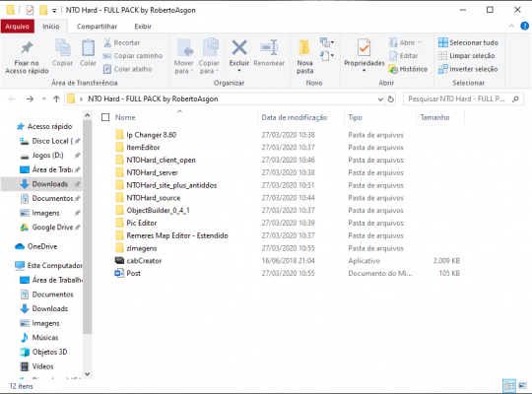The image size is (532, 394).
Task: Expand Fácil acesso dropdown in ribbon
Action: pos(327,55)
